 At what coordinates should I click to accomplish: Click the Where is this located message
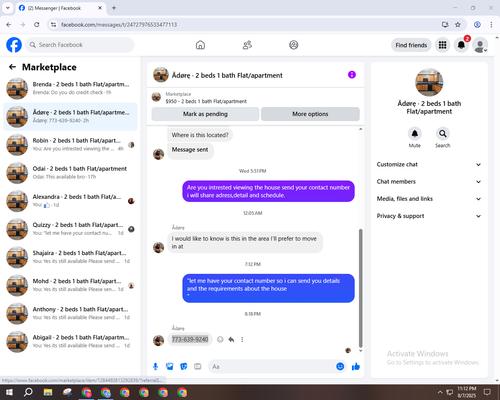200,135
